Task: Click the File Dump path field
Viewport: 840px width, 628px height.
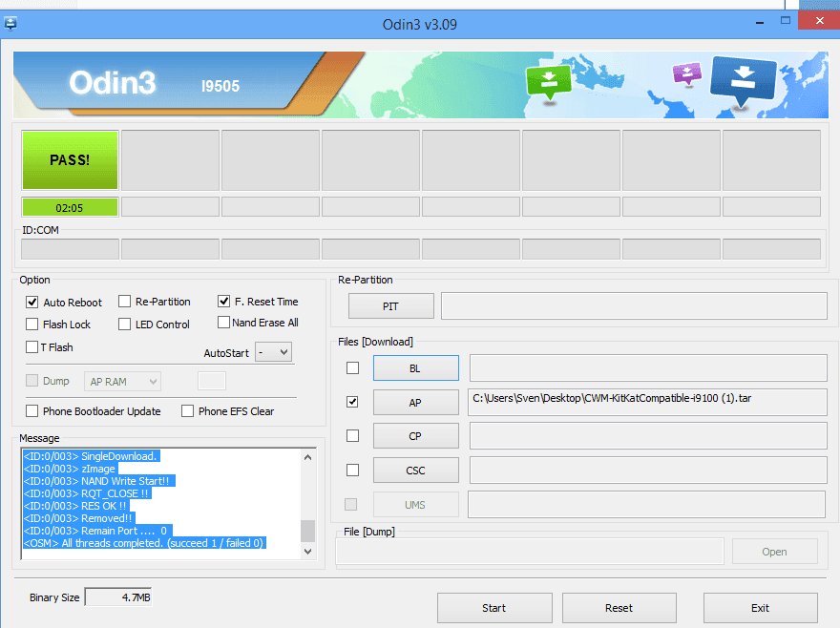Action: coord(530,552)
